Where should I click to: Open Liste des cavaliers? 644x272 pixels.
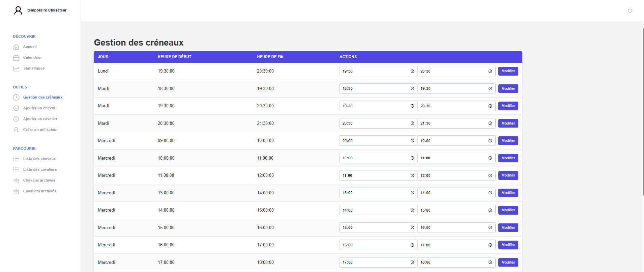point(40,170)
